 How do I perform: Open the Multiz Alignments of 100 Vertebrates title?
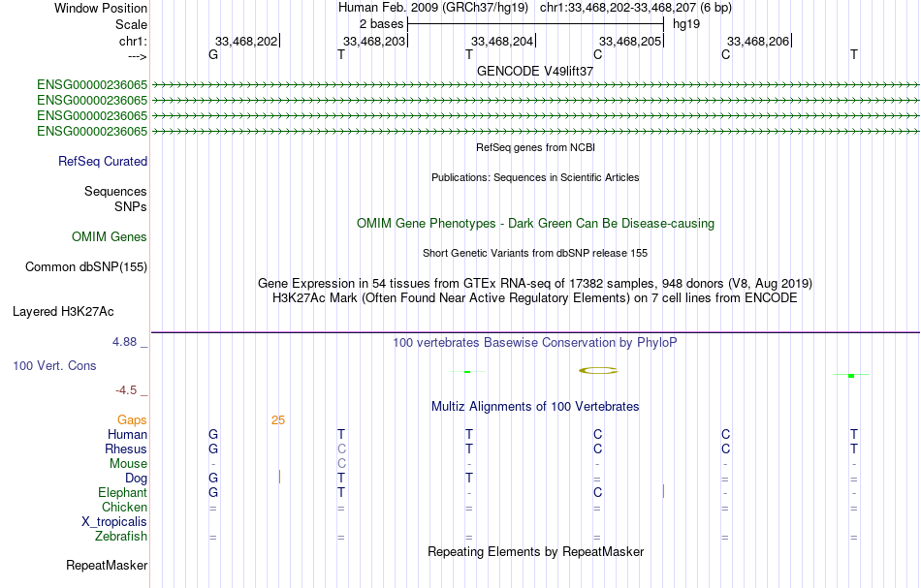tap(535, 407)
